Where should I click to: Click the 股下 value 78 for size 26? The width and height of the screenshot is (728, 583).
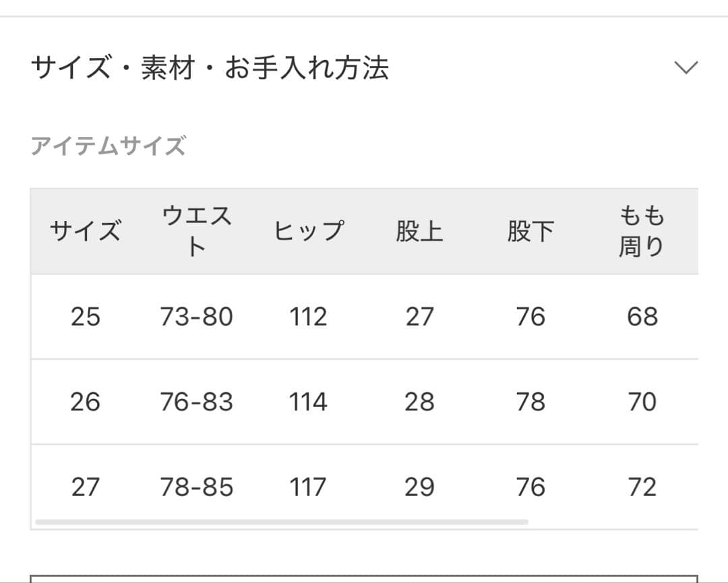531,401
